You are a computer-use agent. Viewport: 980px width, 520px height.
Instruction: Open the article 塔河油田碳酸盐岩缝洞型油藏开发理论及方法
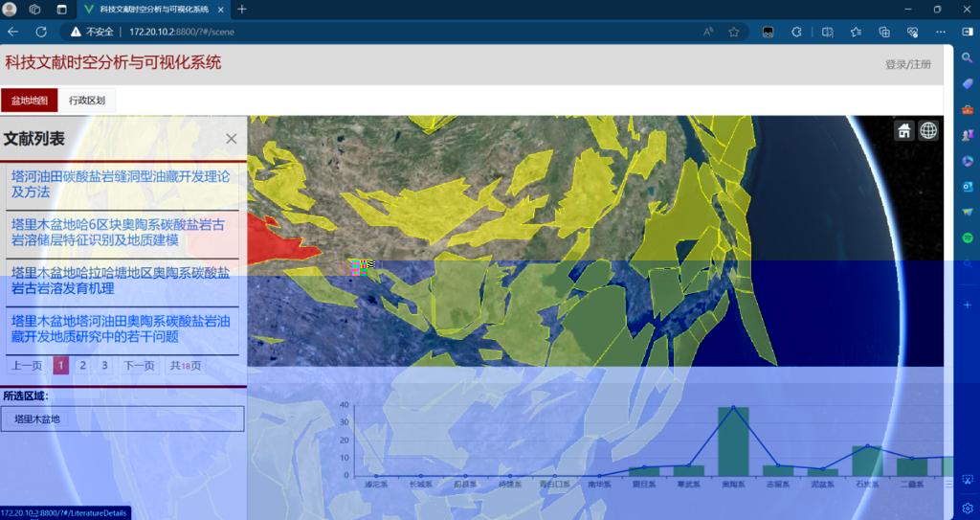[x=121, y=184]
